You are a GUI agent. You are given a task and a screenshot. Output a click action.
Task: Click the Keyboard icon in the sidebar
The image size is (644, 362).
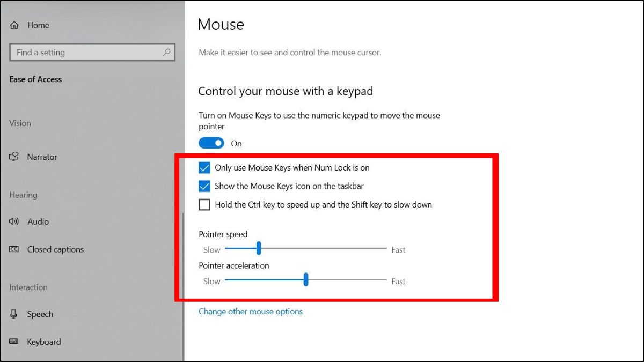click(14, 342)
